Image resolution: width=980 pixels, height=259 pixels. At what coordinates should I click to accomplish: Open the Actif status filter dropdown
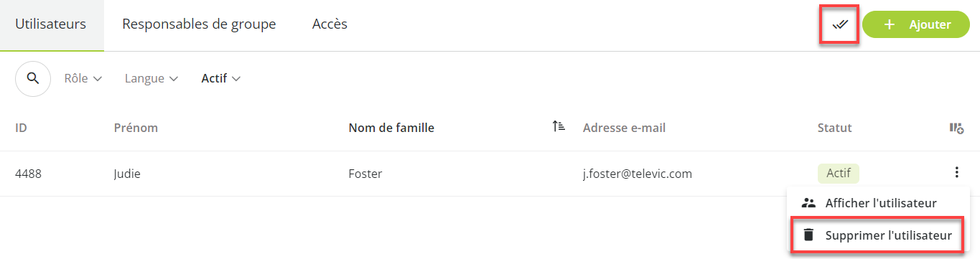221,79
